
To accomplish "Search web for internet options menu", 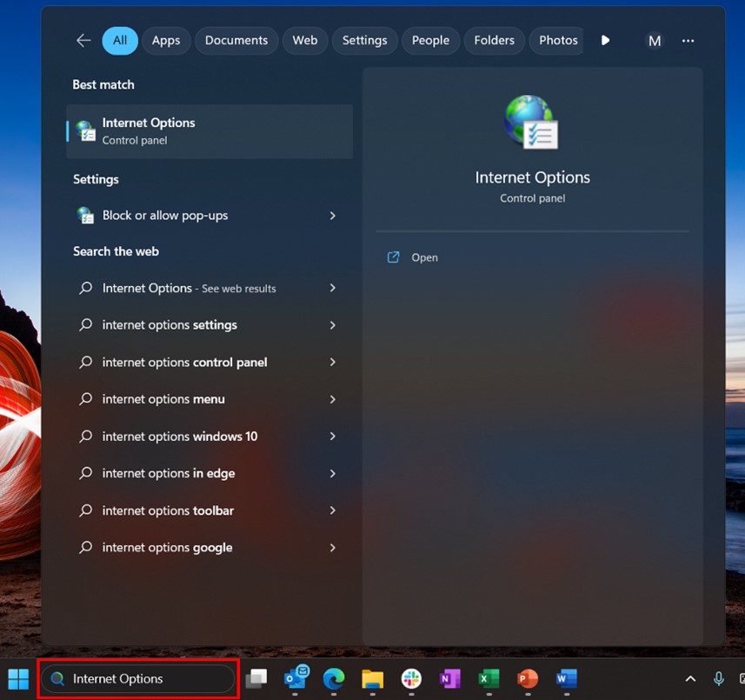I will point(210,399).
